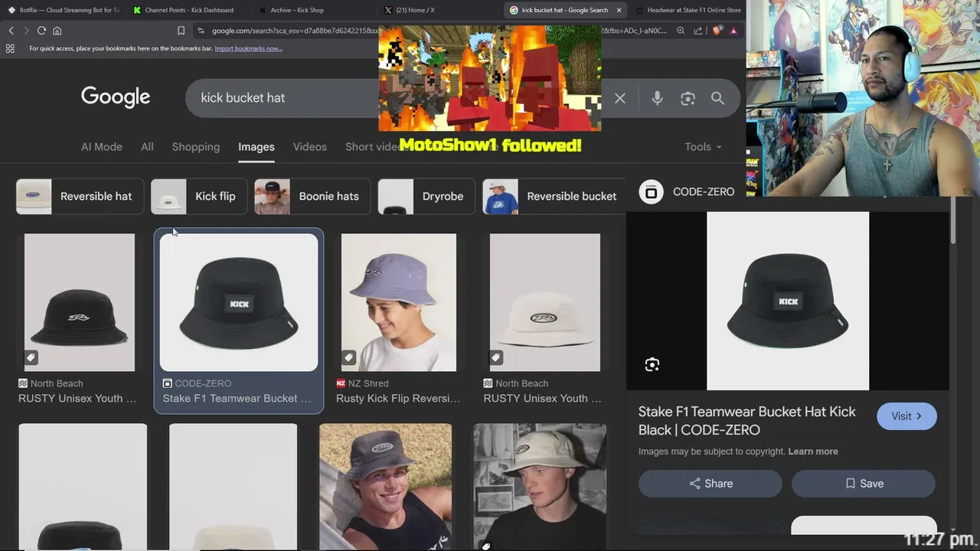Click the Google logo
The height and width of the screenshot is (551, 980).
click(x=116, y=97)
